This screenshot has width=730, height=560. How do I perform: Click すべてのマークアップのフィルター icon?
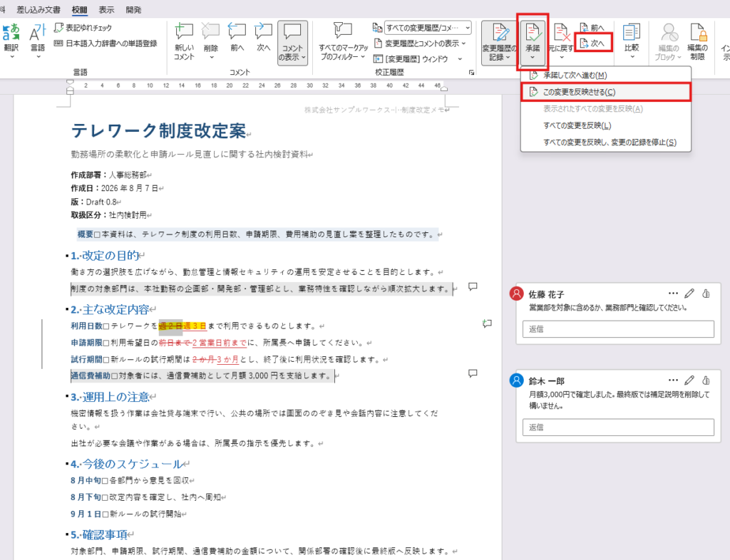[x=343, y=31]
